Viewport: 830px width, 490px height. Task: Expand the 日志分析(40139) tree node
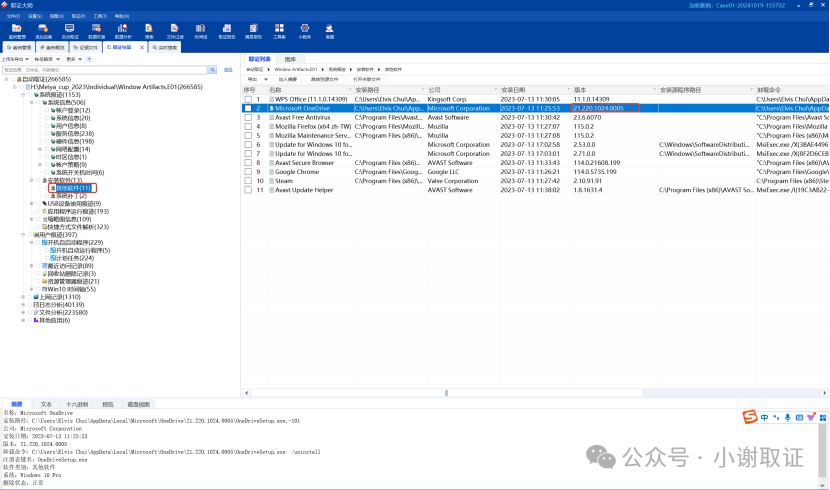click(23, 305)
